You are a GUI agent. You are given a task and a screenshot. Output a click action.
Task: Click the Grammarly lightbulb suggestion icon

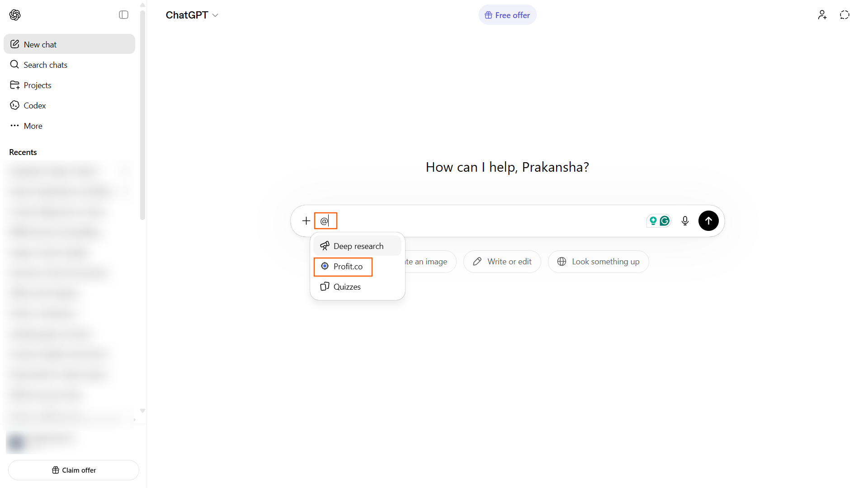point(653,221)
